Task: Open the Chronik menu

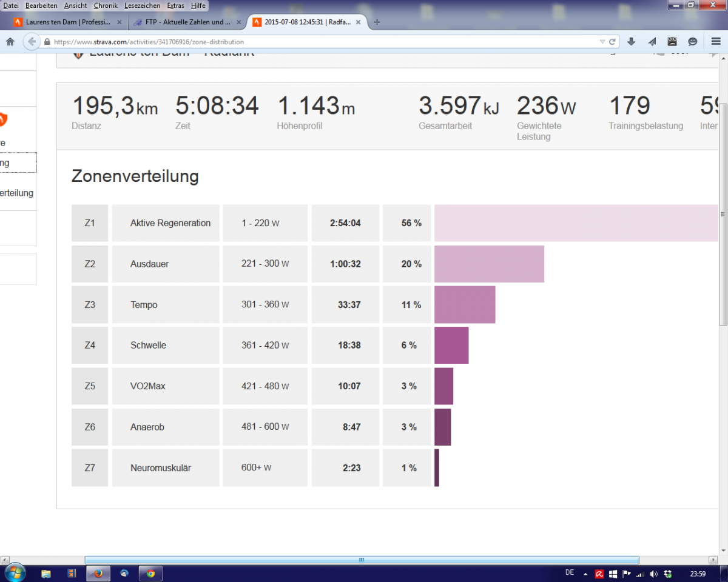Action: click(106, 5)
